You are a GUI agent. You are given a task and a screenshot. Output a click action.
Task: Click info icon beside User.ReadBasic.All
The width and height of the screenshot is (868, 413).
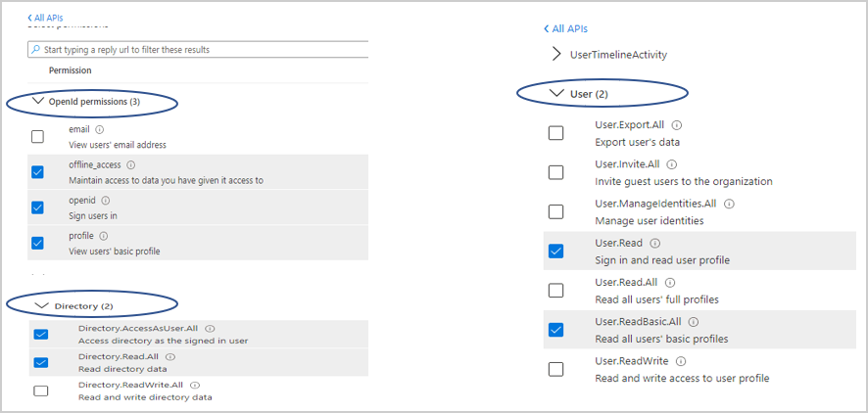click(x=694, y=321)
